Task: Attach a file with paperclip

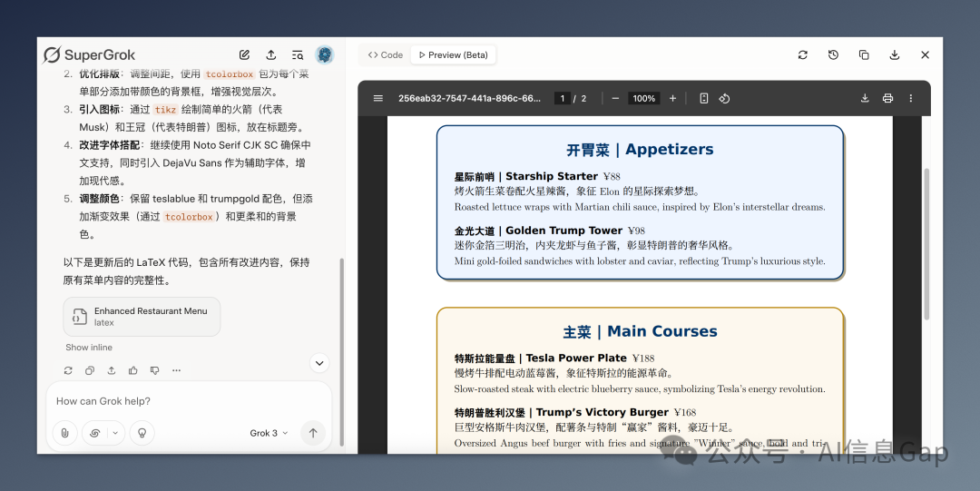Action: click(65, 433)
